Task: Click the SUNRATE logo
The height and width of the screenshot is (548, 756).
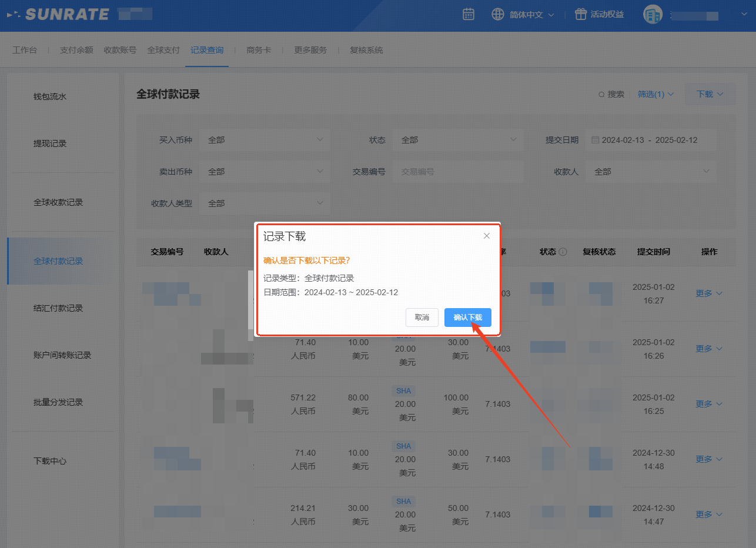Action: pos(59,15)
